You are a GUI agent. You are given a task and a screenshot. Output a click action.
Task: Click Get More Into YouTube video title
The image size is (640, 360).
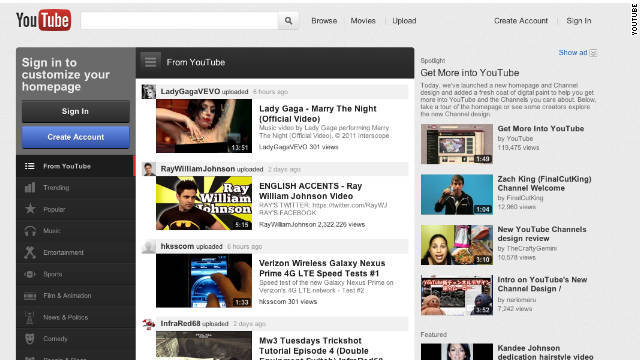click(540, 129)
